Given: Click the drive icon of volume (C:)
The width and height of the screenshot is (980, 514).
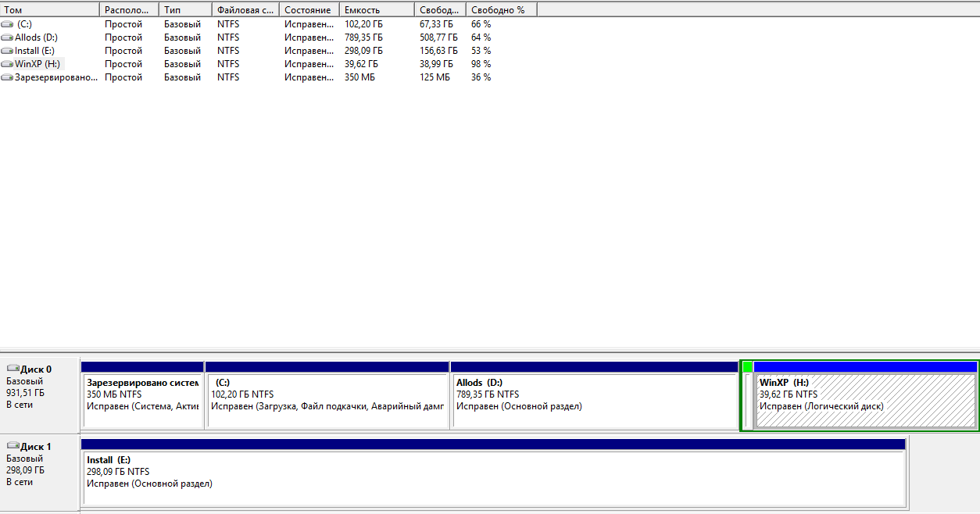Looking at the screenshot, I should [x=8, y=24].
